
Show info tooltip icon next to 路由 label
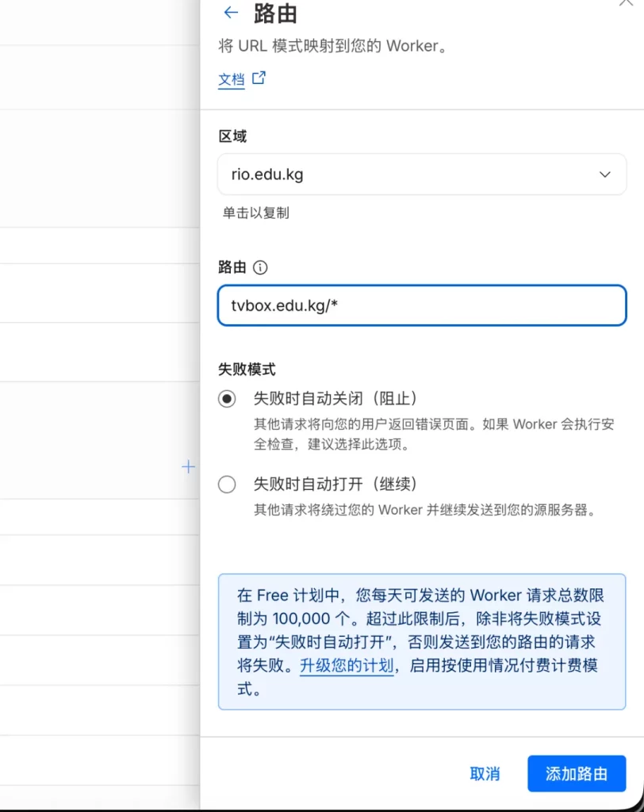click(x=260, y=267)
